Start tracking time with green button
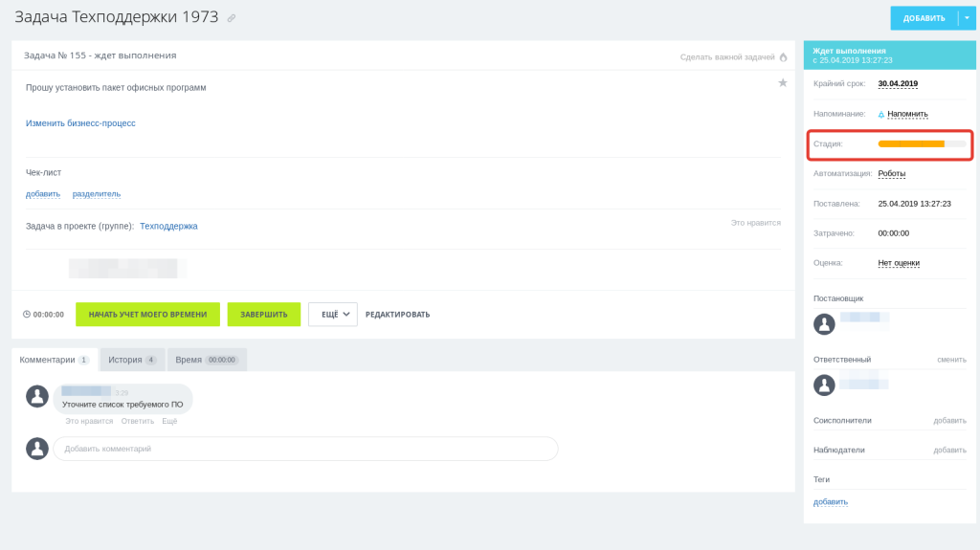This screenshot has width=980, height=550. [147, 315]
